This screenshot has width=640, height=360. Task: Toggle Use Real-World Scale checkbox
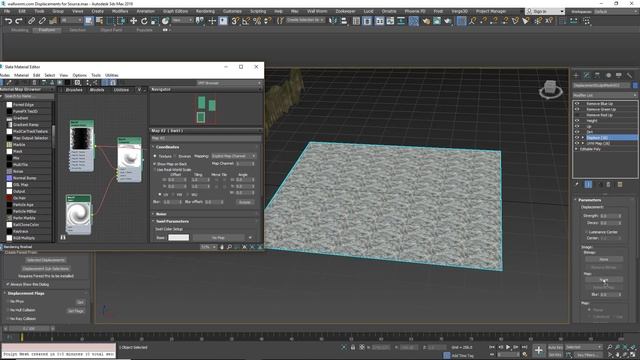pos(155,169)
